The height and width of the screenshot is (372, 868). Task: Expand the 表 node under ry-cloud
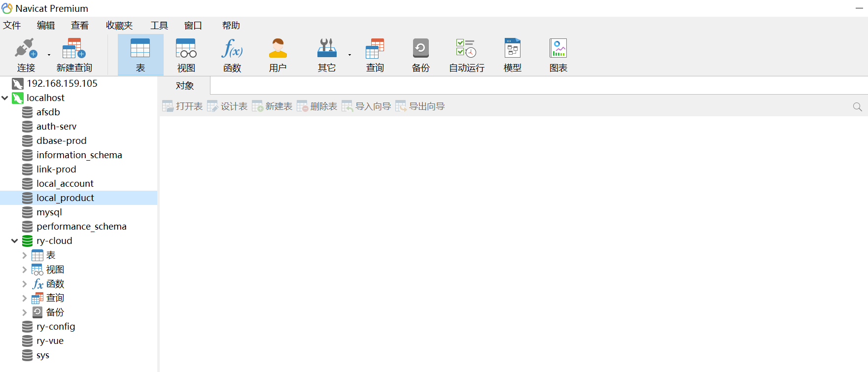tap(25, 255)
